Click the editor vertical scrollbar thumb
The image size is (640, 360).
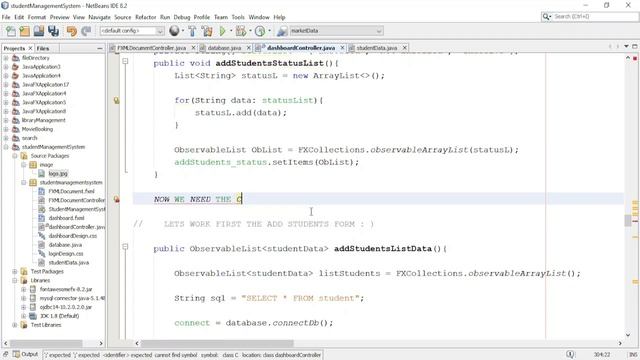click(x=628, y=220)
